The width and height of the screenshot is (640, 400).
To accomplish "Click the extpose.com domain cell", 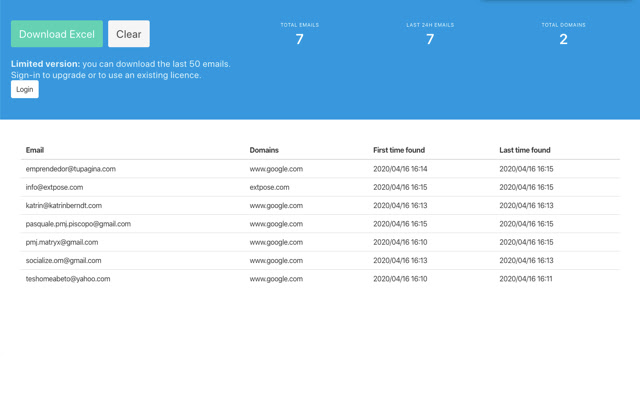I will (x=269, y=187).
